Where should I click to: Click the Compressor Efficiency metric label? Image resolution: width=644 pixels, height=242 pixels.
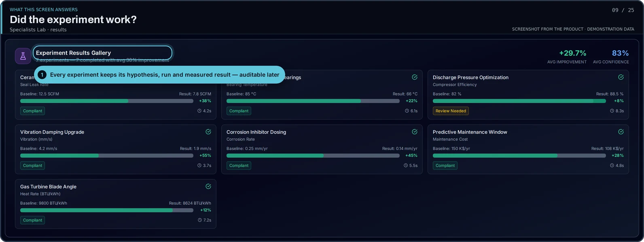(455, 85)
